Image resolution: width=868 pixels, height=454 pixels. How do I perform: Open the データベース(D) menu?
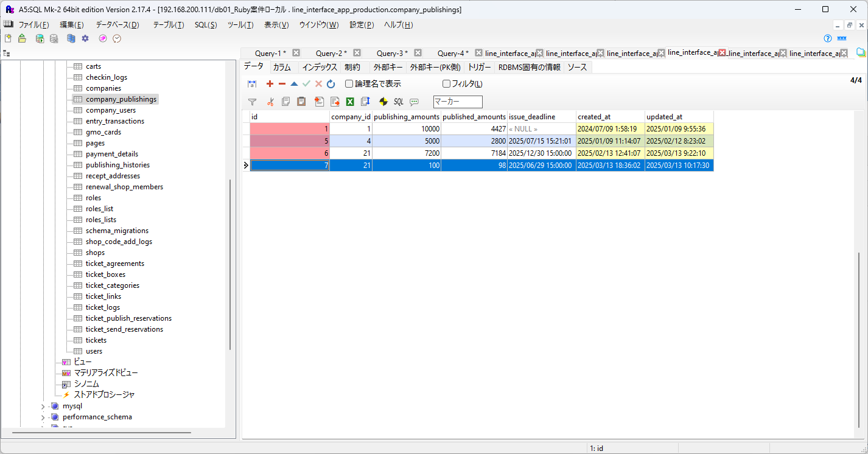point(117,25)
